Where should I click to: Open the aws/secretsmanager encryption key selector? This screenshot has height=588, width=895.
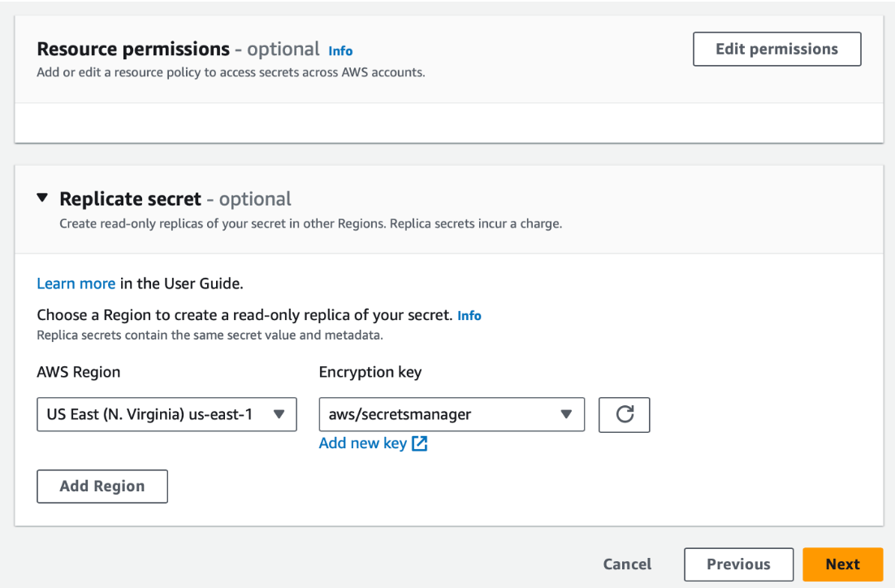tap(451, 414)
